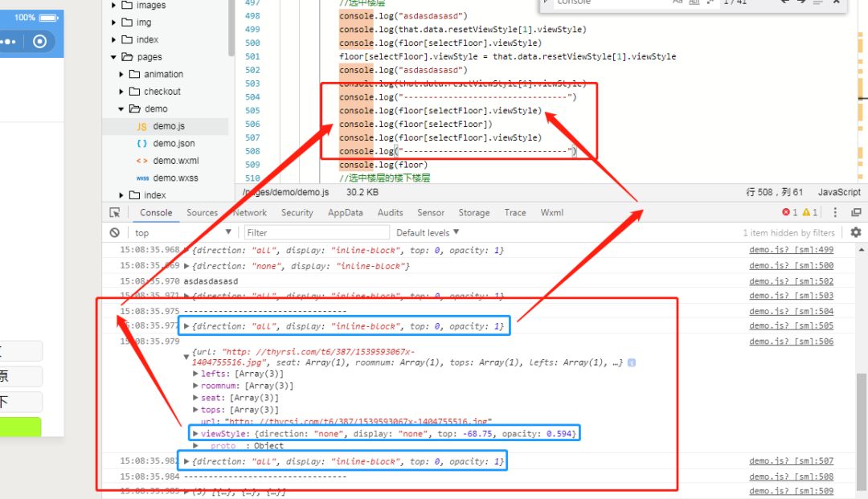Click the file tree vertical scrollbar
Viewport: 868px width, 499px height.
pos(231,27)
